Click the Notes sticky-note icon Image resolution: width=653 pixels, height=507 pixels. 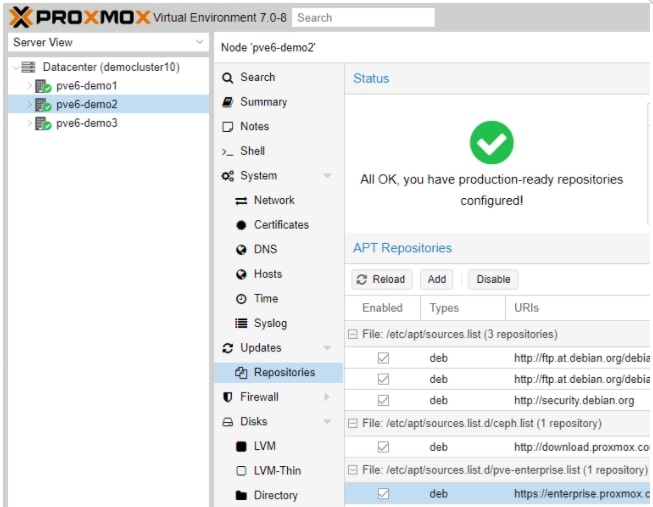coord(227,127)
